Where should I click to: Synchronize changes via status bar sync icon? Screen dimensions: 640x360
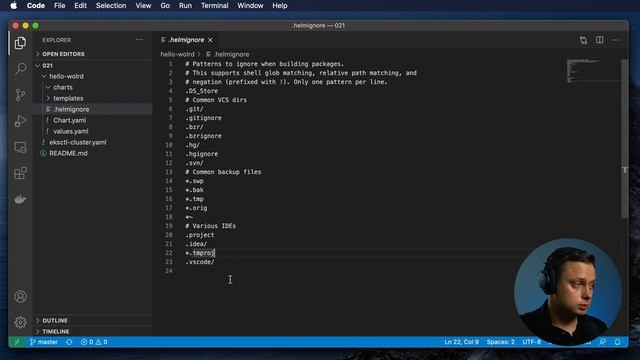(69, 342)
